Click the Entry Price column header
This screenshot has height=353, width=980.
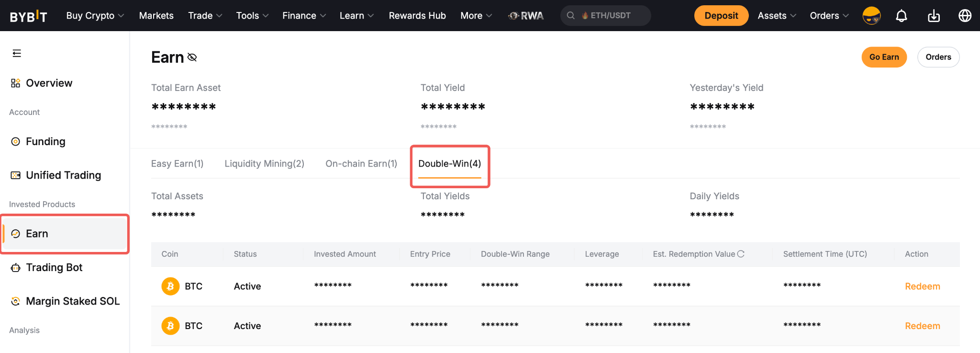[x=430, y=254]
